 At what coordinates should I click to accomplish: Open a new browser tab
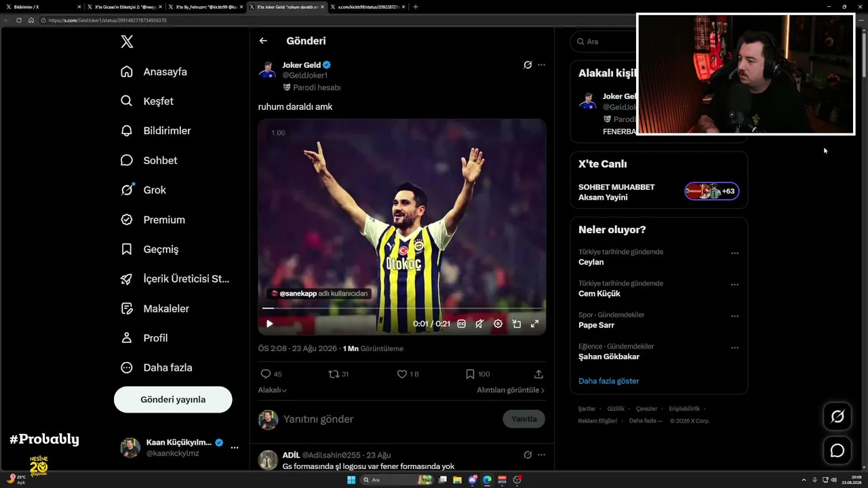[x=416, y=7]
